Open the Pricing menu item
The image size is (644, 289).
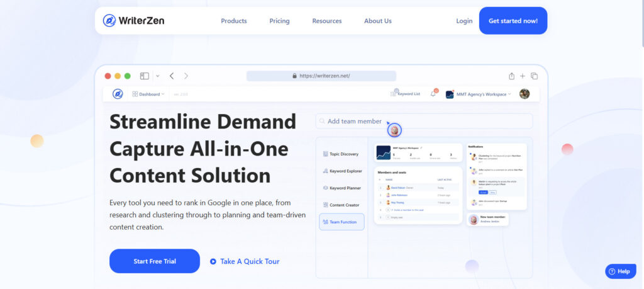point(279,21)
